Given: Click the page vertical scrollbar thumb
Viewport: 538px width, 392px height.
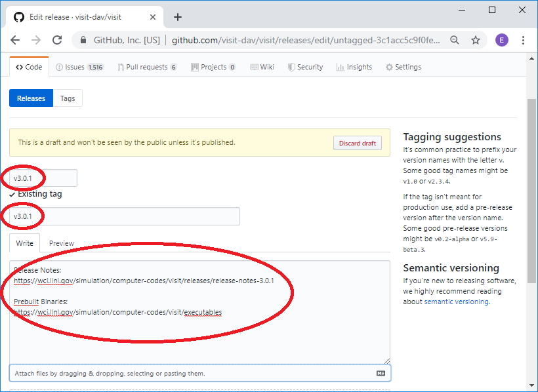Looking at the screenshot, I should tap(531, 191).
